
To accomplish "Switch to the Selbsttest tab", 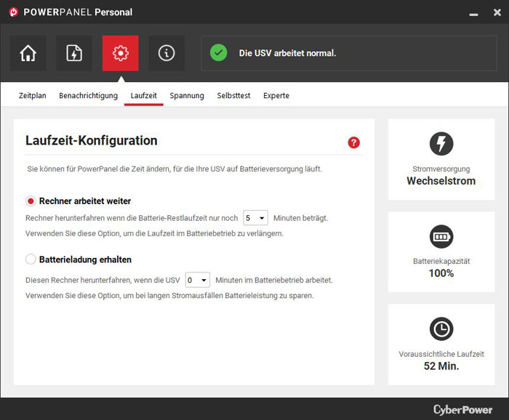I will [x=233, y=96].
